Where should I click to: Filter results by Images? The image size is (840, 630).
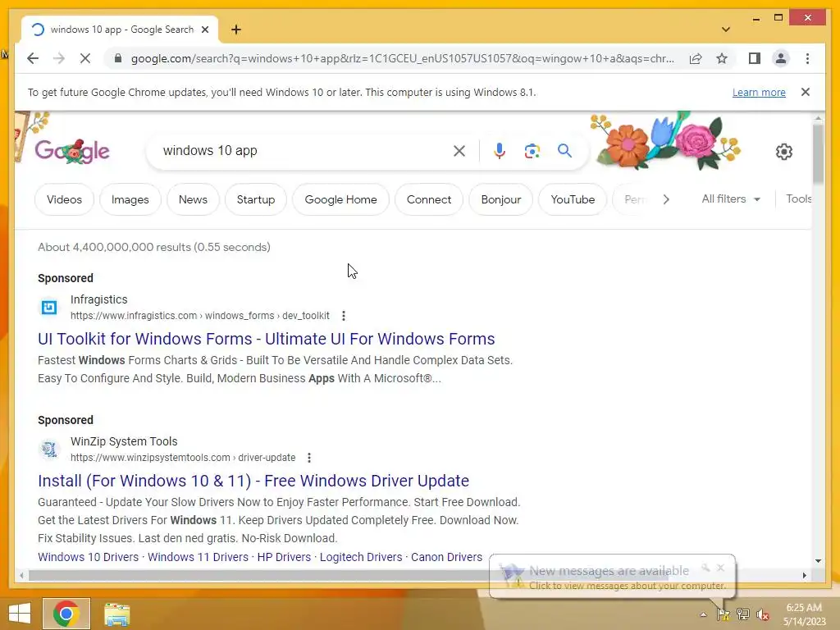pyautogui.click(x=130, y=199)
